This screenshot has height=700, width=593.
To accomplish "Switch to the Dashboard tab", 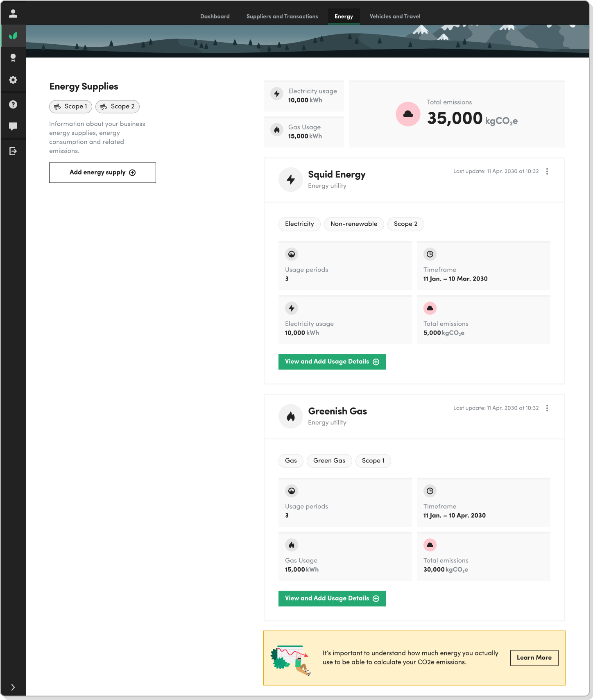I will (x=215, y=16).
